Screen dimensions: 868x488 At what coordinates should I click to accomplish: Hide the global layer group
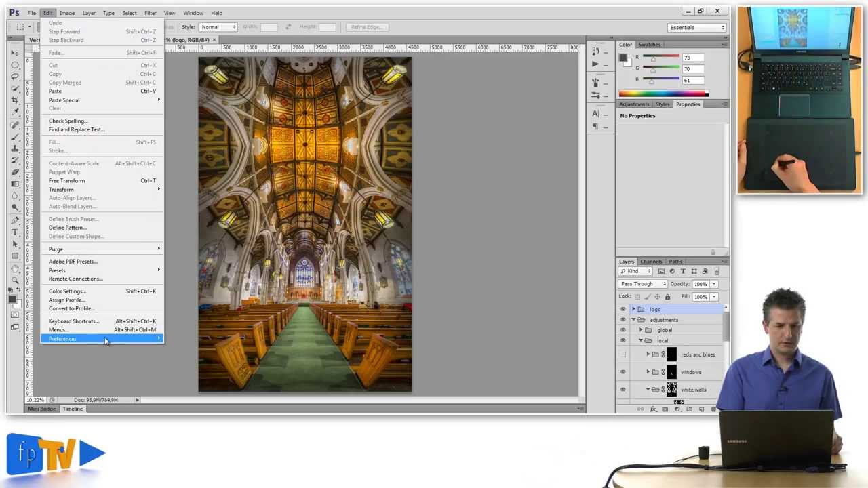(623, 330)
